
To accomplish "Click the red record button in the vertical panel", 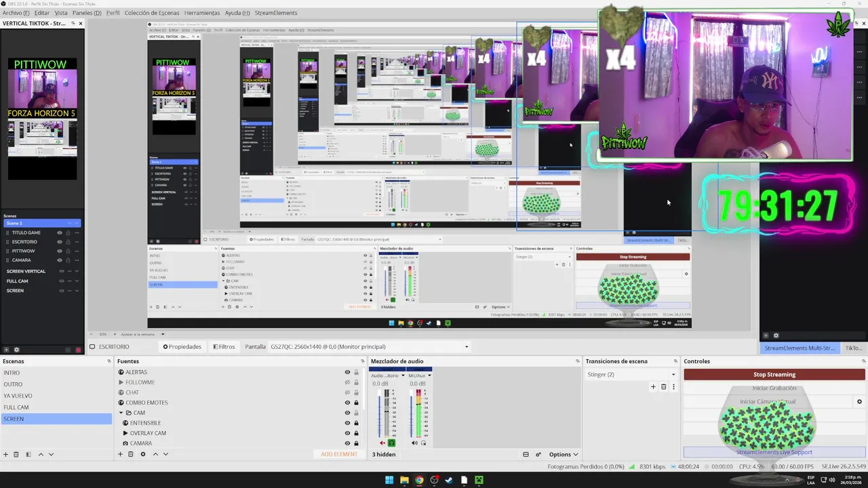I will [x=78, y=350].
